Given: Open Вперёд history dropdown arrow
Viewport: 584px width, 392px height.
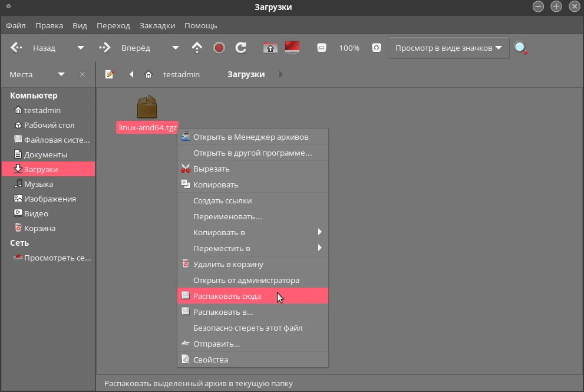Looking at the screenshot, I should pyautogui.click(x=176, y=48).
